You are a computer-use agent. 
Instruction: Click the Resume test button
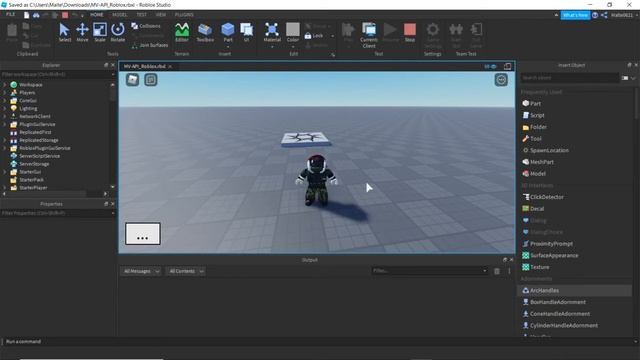pos(390,32)
